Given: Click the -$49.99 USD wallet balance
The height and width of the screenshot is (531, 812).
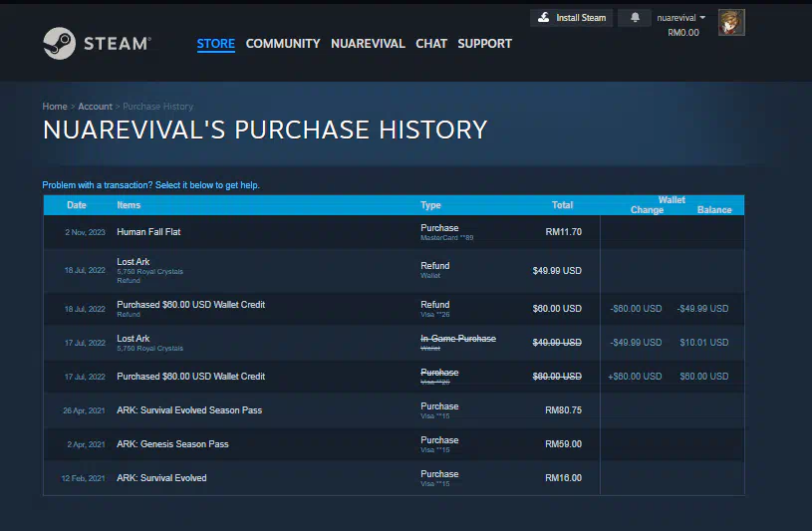Looking at the screenshot, I should pos(702,309).
